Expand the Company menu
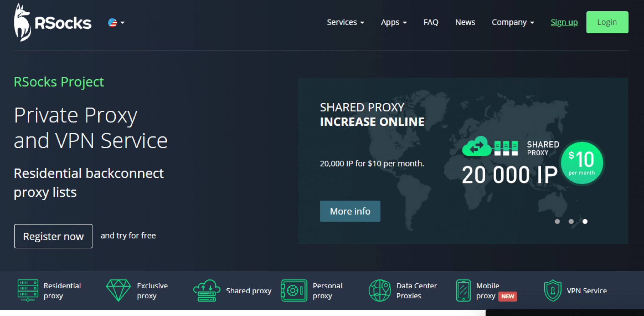644x316 pixels. click(x=513, y=22)
